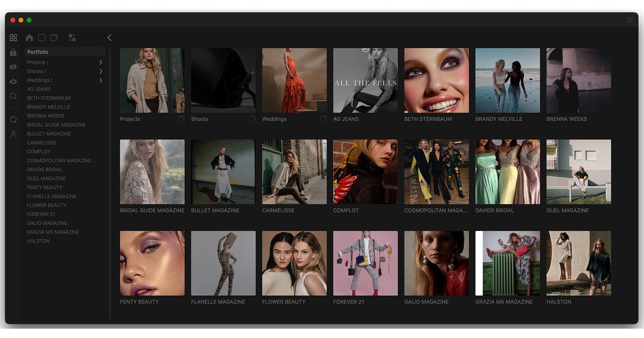
Task: Open the BRENNA WEEKS gallery thumbnail
Action: click(x=579, y=80)
